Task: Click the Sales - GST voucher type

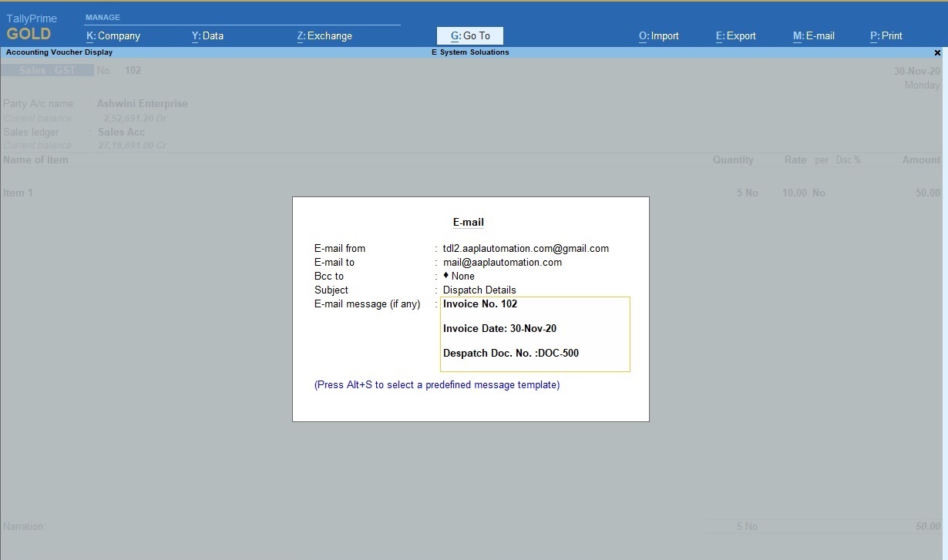Action: point(47,71)
